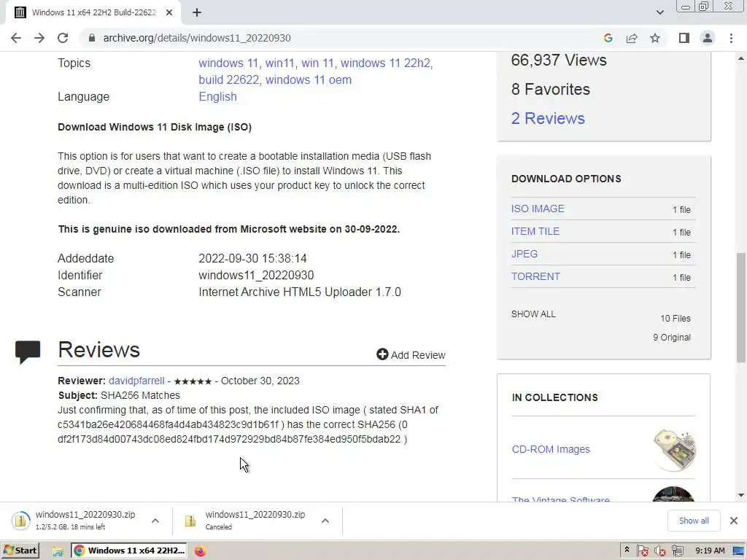Go forward in browser history
Screen dimensions: 747x560
(39, 38)
